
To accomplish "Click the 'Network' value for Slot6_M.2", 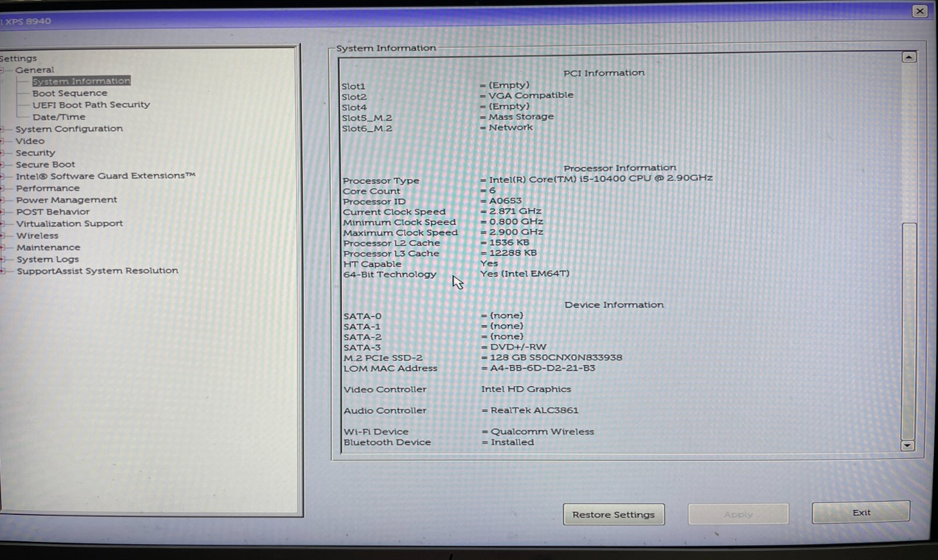I will [x=511, y=127].
